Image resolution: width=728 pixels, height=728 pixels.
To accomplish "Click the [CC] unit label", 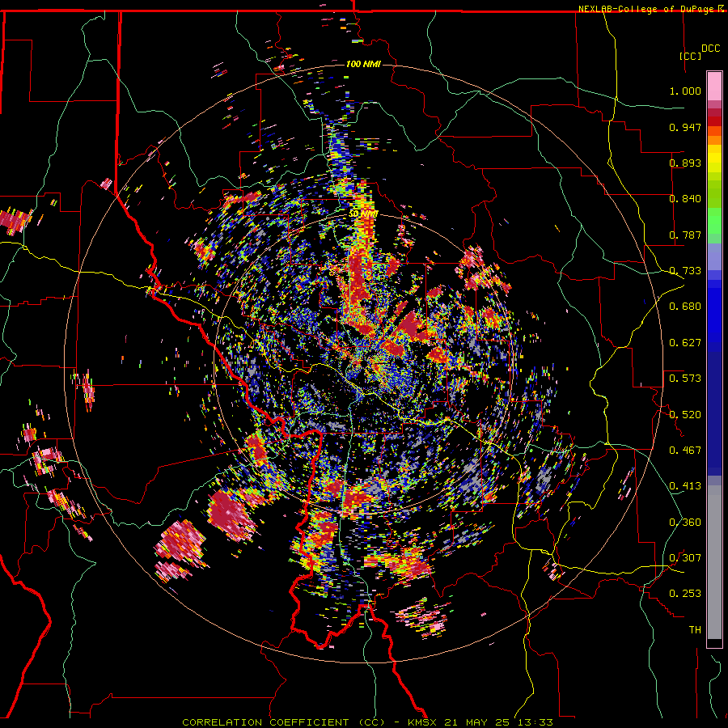I will click(x=690, y=56).
